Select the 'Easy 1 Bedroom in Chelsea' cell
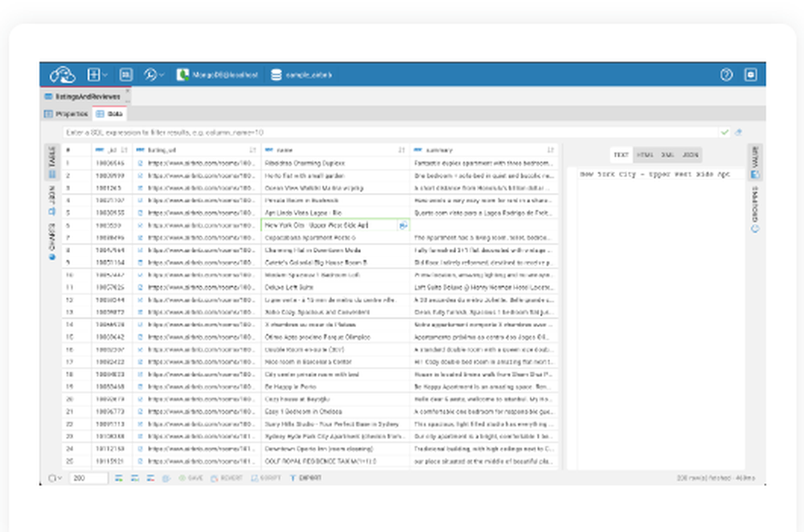 coord(335,411)
